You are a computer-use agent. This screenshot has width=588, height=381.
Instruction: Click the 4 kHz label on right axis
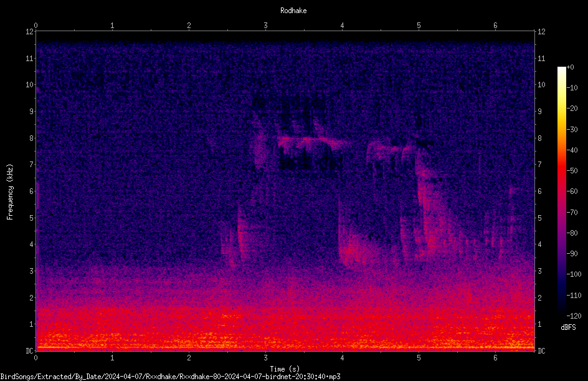539,244
